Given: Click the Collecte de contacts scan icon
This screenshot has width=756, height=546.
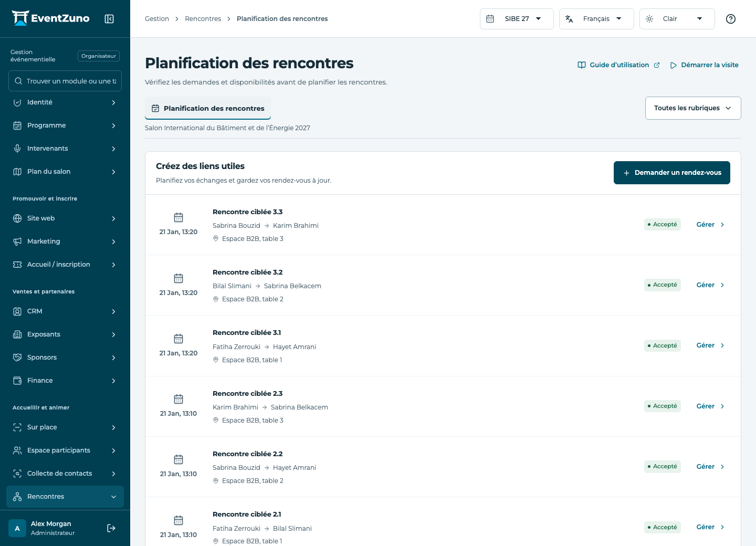Looking at the screenshot, I should pos(17,474).
